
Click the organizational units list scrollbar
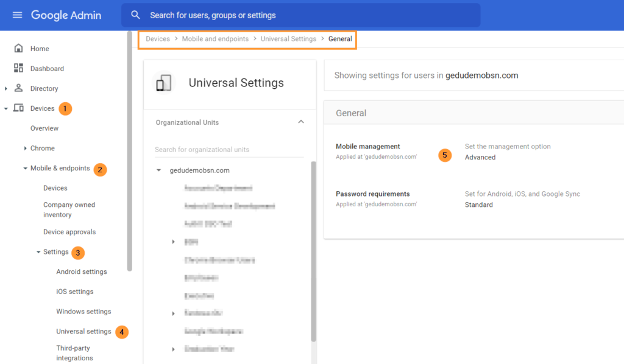tap(313, 251)
